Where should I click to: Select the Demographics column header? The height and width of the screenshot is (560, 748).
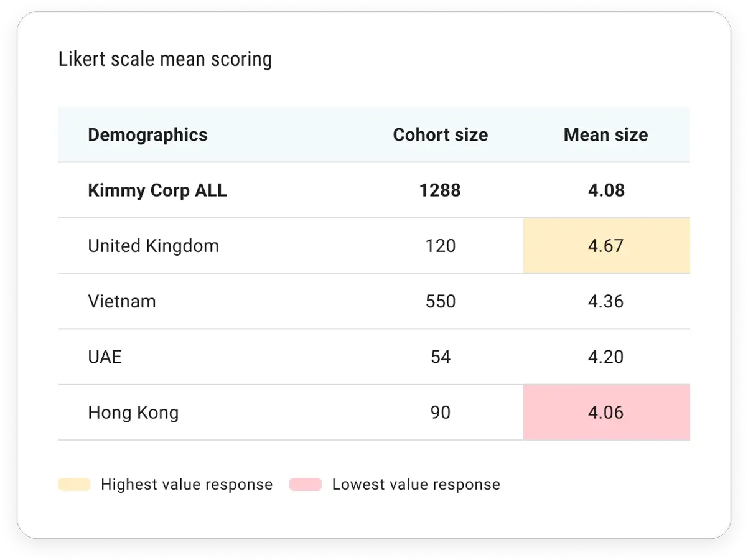pos(147,135)
